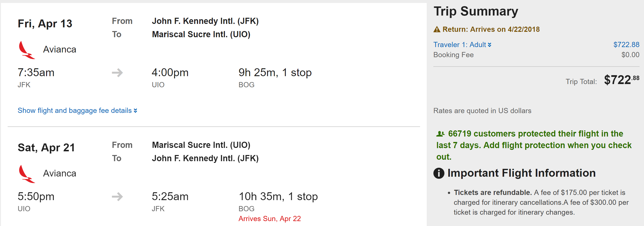Click the Fri, Apr 13 departure date heading
This screenshot has height=226, width=644.
(45, 24)
